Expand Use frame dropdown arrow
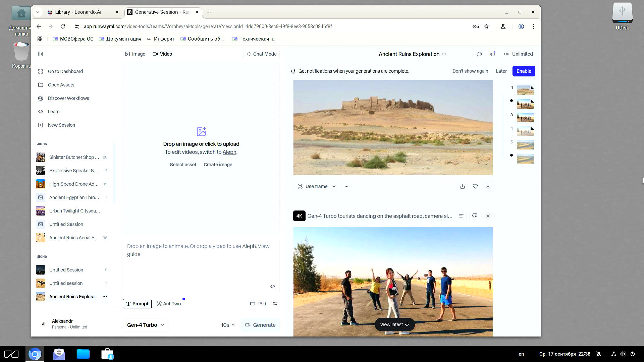The width and height of the screenshot is (644, 362). [x=334, y=186]
